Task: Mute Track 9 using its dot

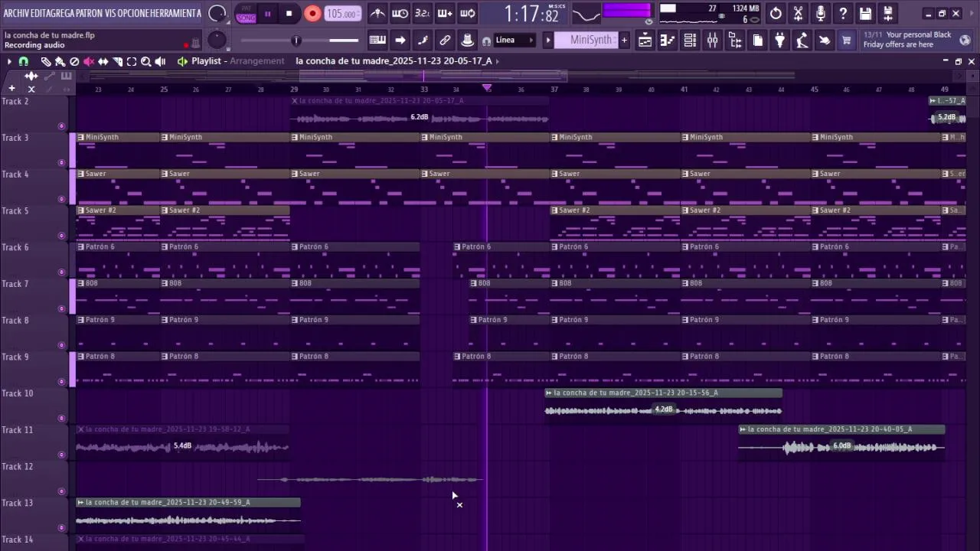Action: (61, 382)
